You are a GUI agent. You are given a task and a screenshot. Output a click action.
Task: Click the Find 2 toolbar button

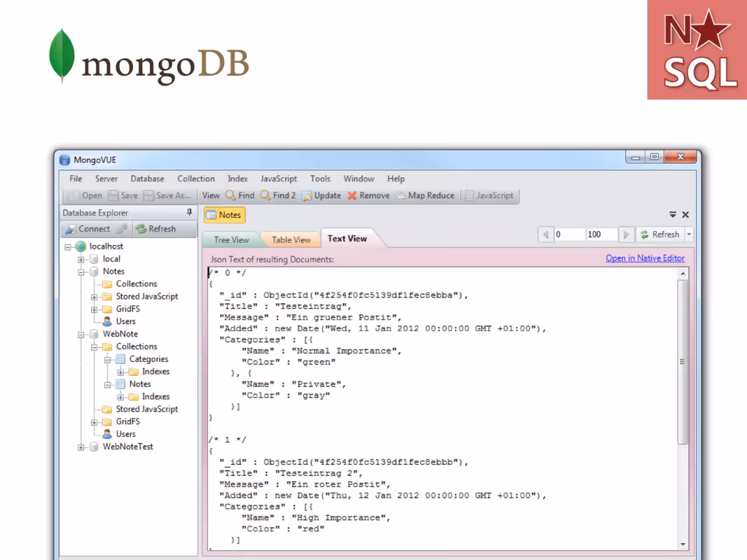pos(278,195)
